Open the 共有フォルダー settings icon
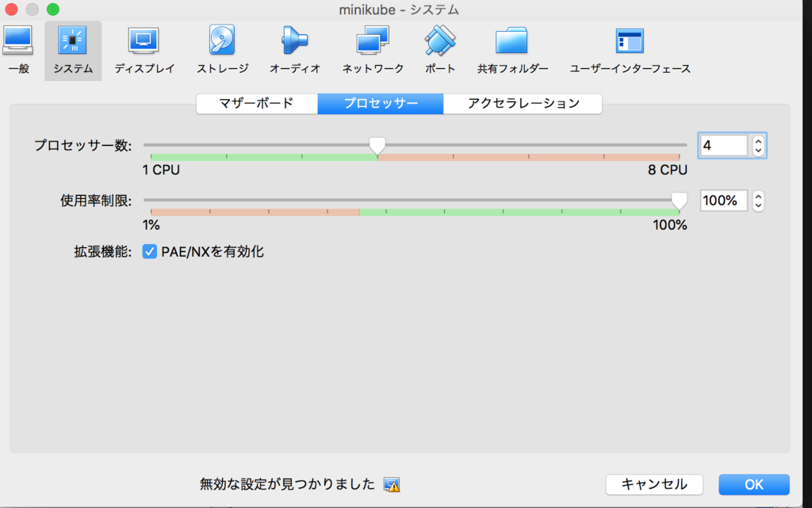Viewport: 812px width, 508px height. [512, 51]
